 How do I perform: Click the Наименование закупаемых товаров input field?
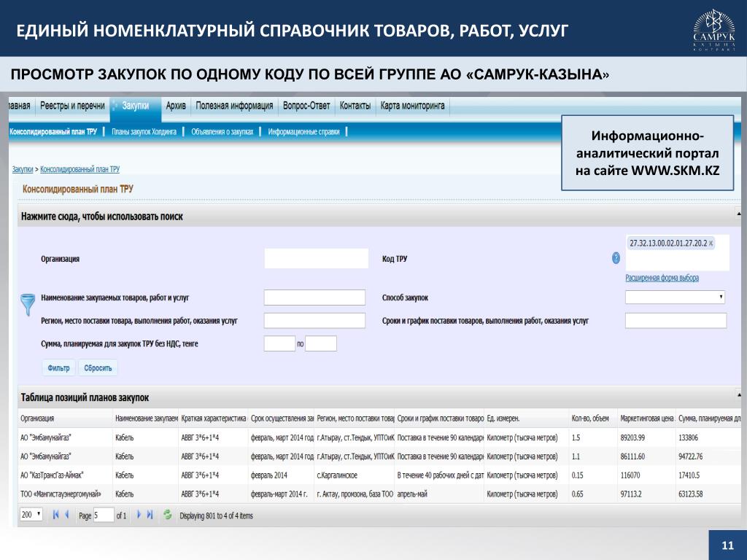click(x=314, y=297)
